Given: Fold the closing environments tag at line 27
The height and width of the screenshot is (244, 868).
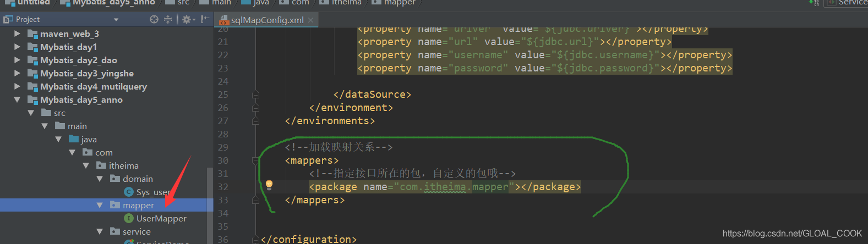Looking at the screenshot, I should point(255,121).
